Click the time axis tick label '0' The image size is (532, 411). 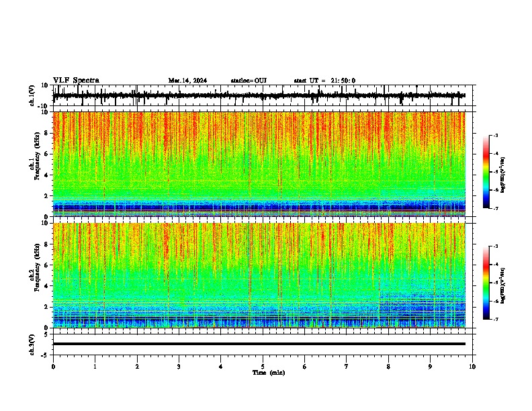[x=53, y=367]
